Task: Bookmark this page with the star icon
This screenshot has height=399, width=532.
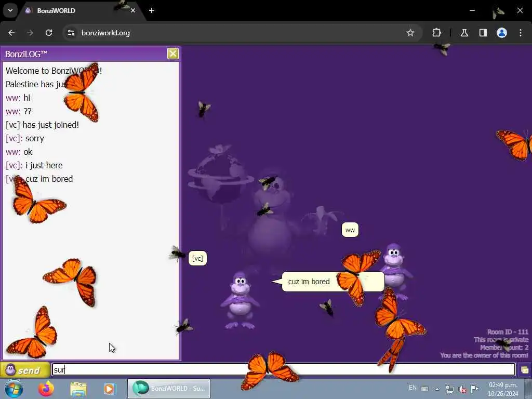Action: click(x=410, y=33)
